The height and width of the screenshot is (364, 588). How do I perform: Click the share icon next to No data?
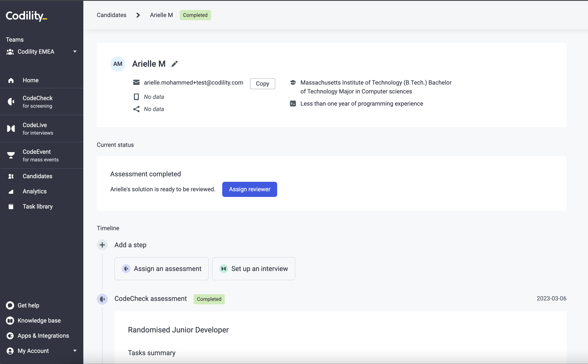click(x=136, y=109)
